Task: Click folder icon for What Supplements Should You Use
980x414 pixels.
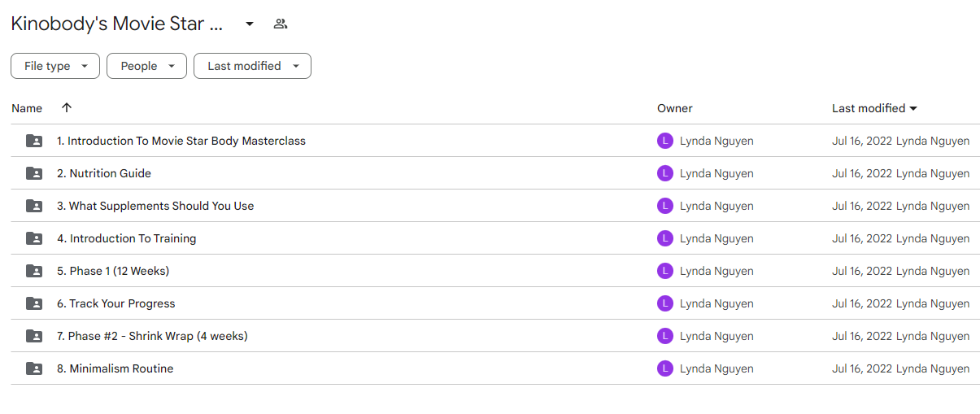Action: coord(34,206)
